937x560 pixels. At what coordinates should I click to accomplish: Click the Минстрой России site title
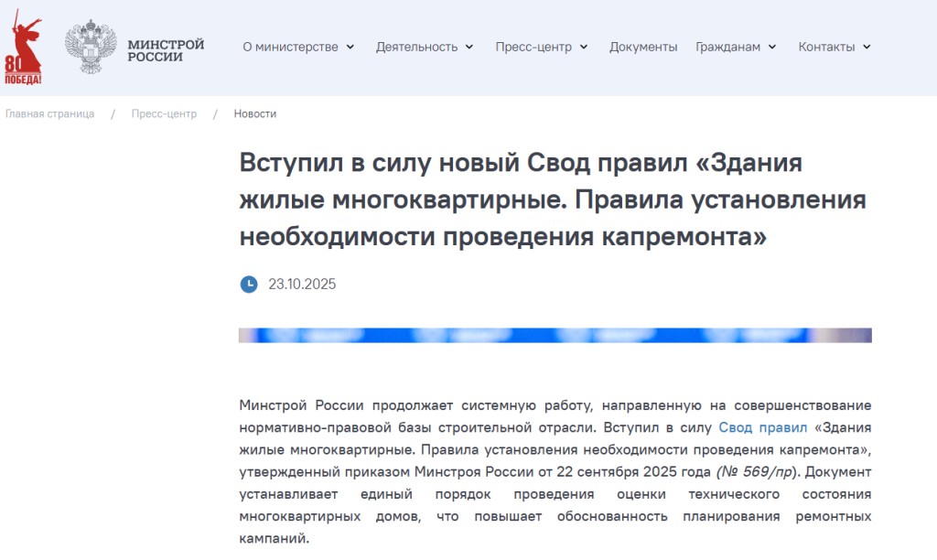pyautogui.click(x=166, y=50)
